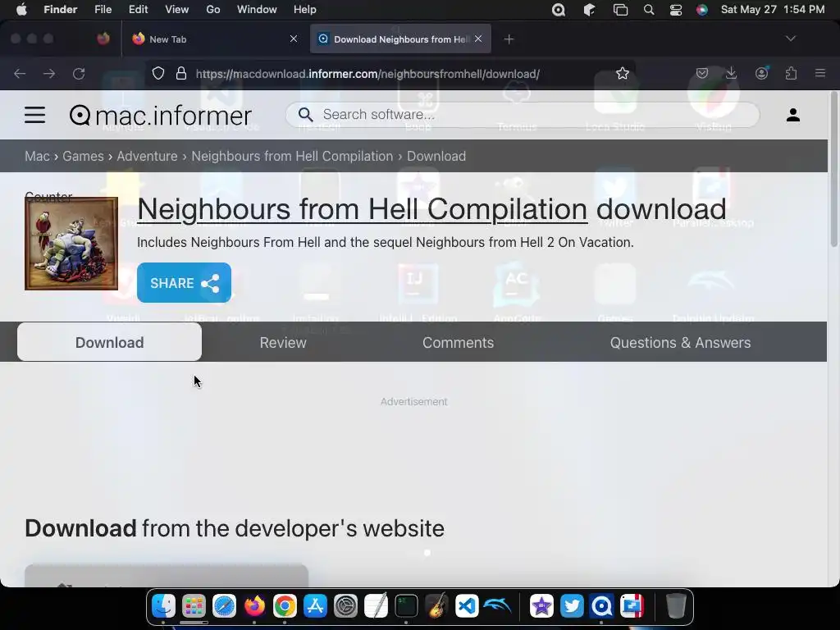Open the Help menu

(x=305, y=10)
